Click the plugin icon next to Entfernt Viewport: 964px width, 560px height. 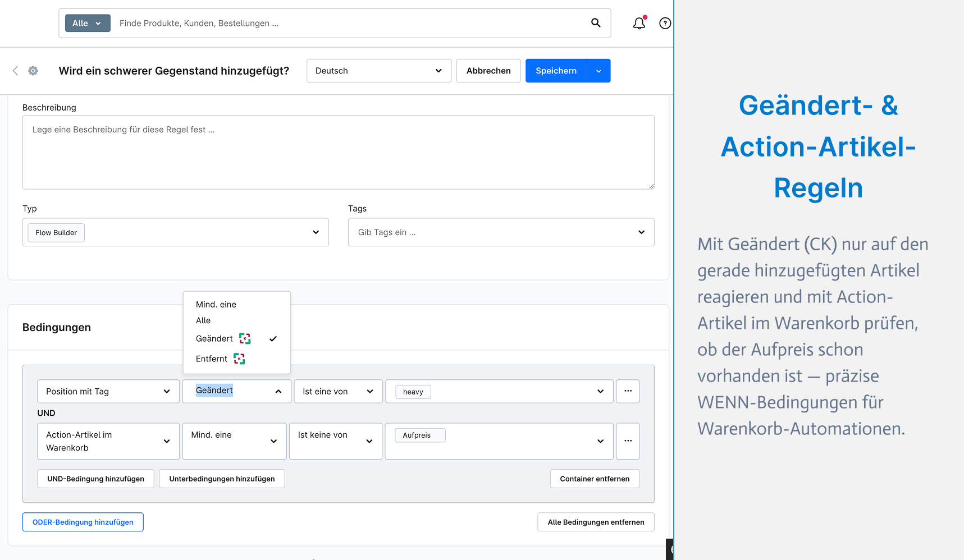click(x=239, y=359)
